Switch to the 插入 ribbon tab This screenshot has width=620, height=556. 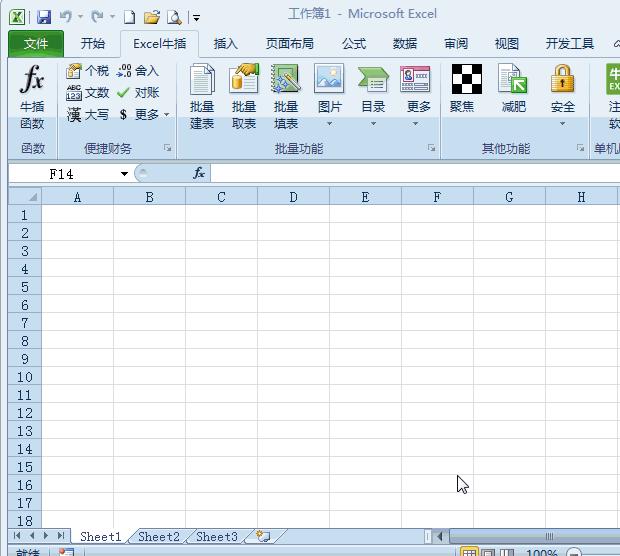tap(225, 43)
